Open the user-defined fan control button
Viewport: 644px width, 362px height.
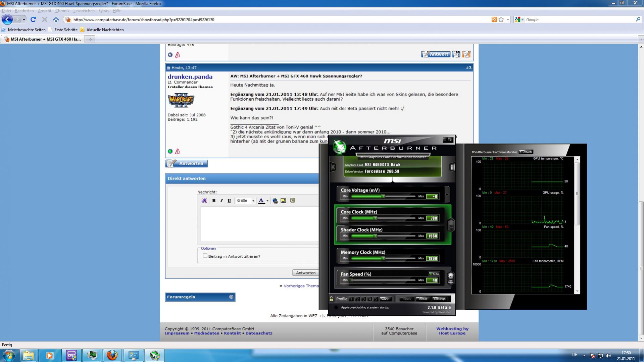click(451, 277)
